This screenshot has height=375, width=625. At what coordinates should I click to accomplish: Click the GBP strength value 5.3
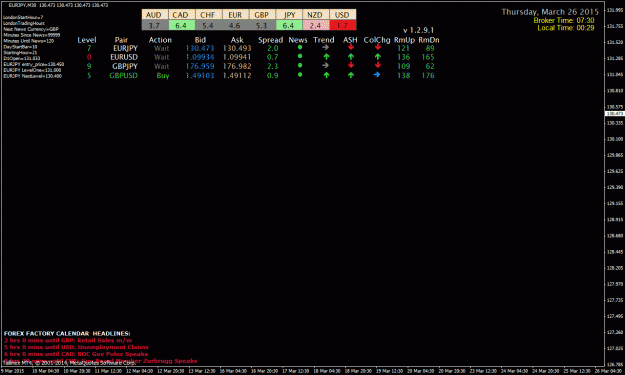pos(262,25)
